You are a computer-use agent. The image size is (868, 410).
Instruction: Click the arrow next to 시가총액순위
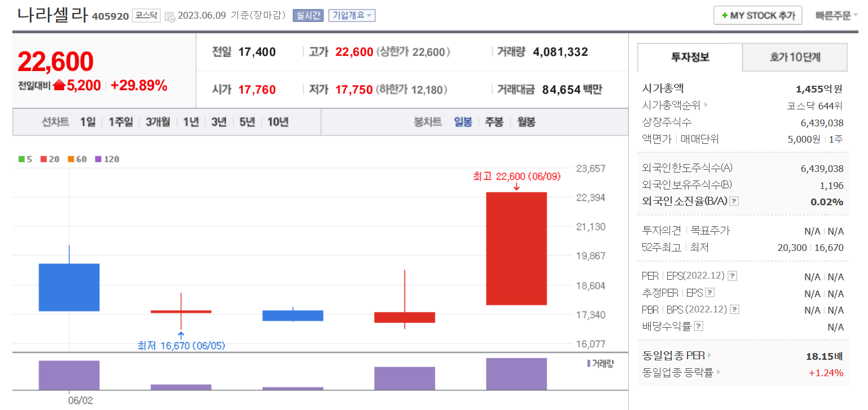click(x=706, y=105)
